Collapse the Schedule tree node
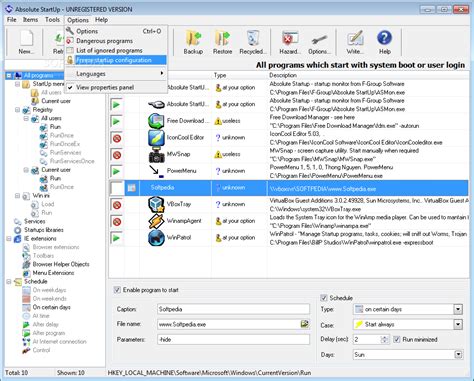This screenshot has width=474, height=381. click(x=9, y=282)
